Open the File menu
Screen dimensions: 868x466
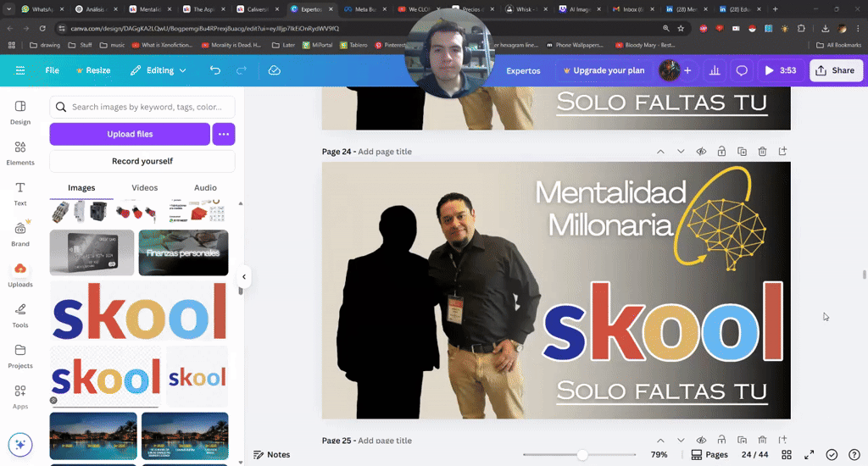point(52,70)
